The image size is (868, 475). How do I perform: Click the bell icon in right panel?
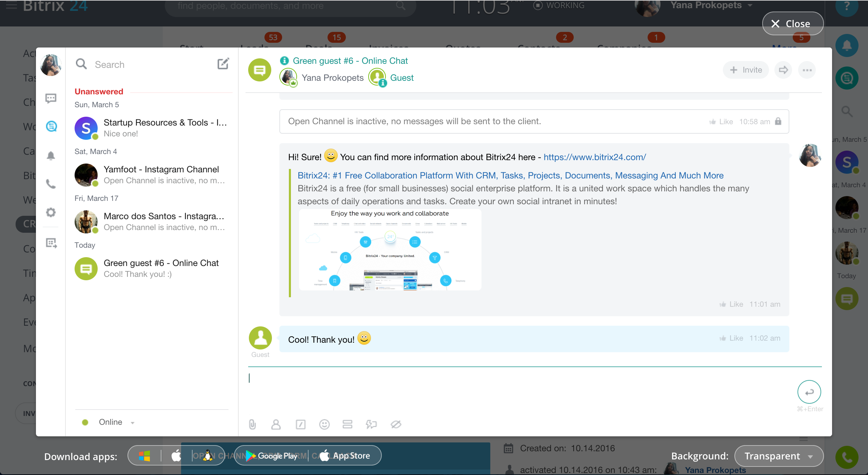click(x=847, y=45)
